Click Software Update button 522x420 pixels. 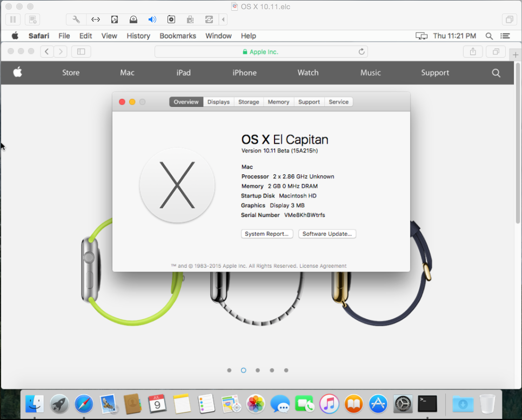pos(327,234)
